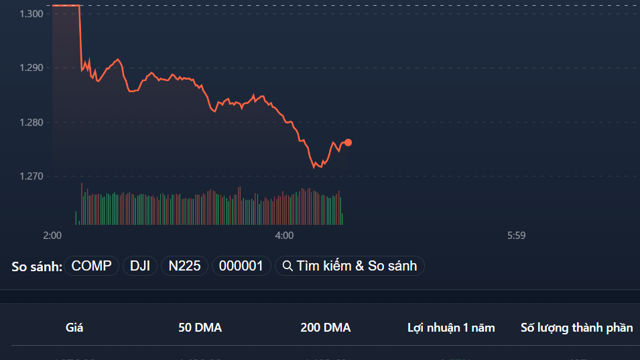Viewport: 640px width, 360px height.
Task: Add DJI index to comparison
Action: pyautogui.click(x=140, y=266)
